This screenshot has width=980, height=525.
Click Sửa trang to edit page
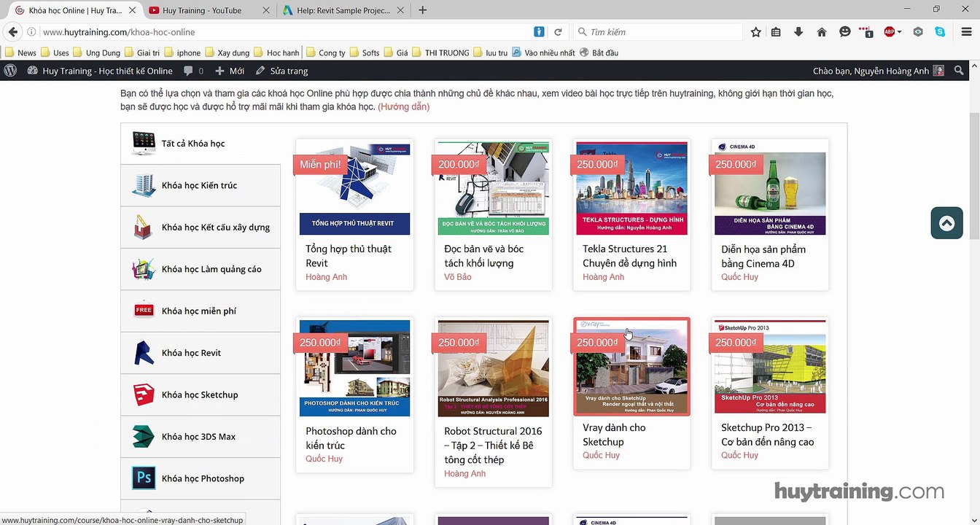(281, 71)
